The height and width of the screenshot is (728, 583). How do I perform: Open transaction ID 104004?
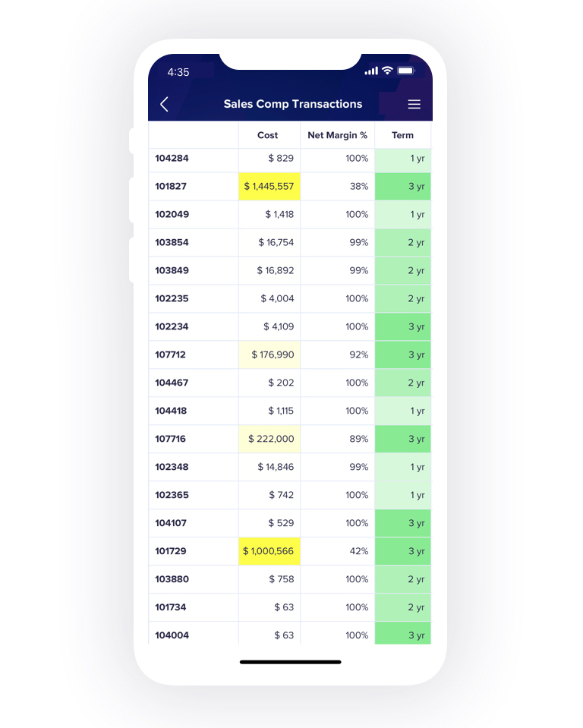click(x=172, y=635)
